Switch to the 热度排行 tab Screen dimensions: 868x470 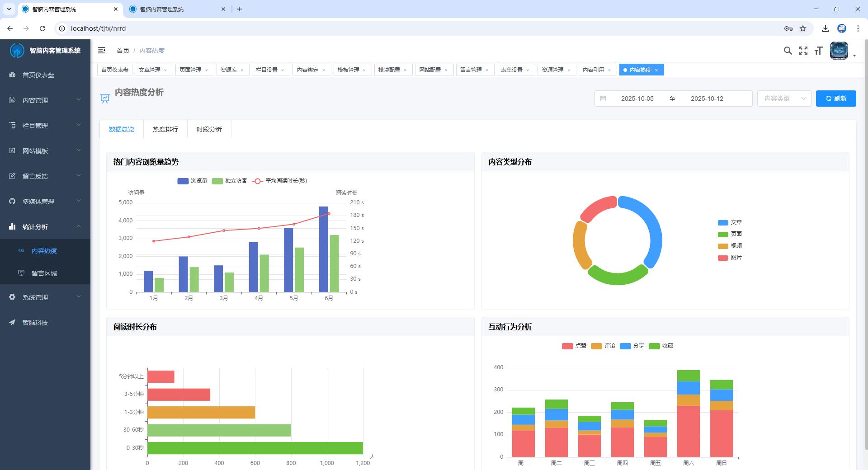[x=165, y=129]
